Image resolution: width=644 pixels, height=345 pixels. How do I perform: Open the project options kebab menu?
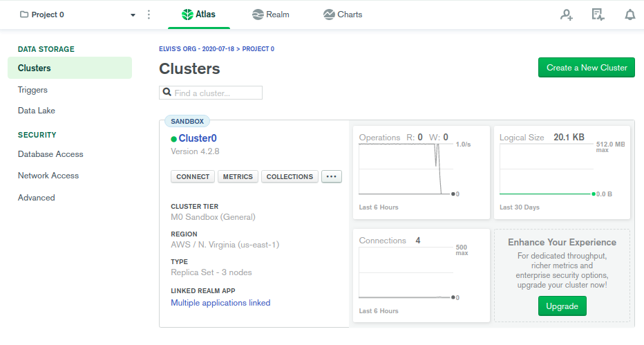(x=149, y=15)
